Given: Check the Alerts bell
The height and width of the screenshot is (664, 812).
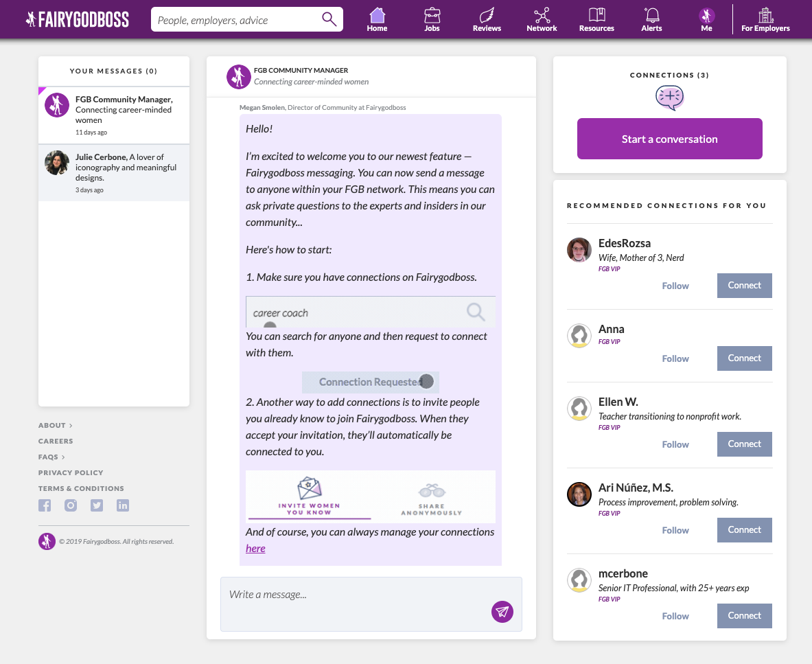Looking at the screenshot, I should pyautogui.click(x=651, y=20).
